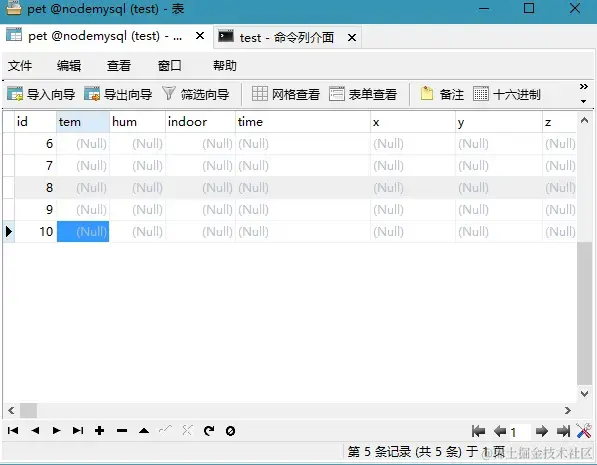Click the stop loading icon

pos(230,431)
